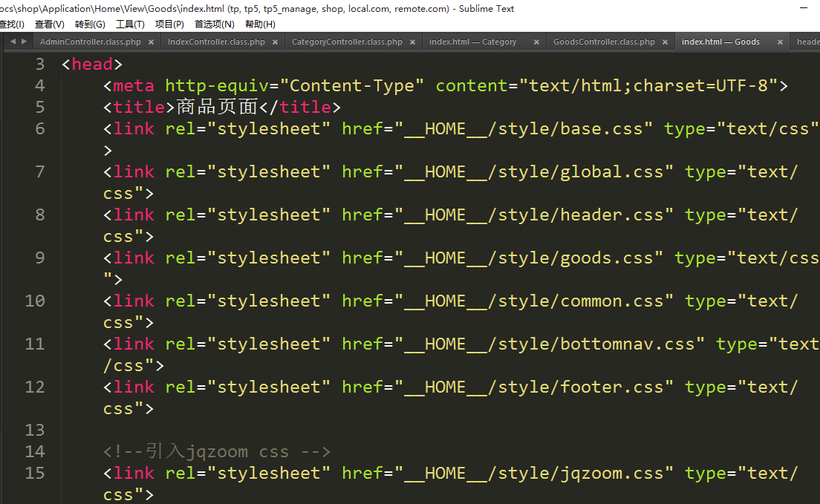Image resolution: width=820 pixels, height=504 pixels.
Task: Switch to the IndexController.class.php tab
Action: 216,42
